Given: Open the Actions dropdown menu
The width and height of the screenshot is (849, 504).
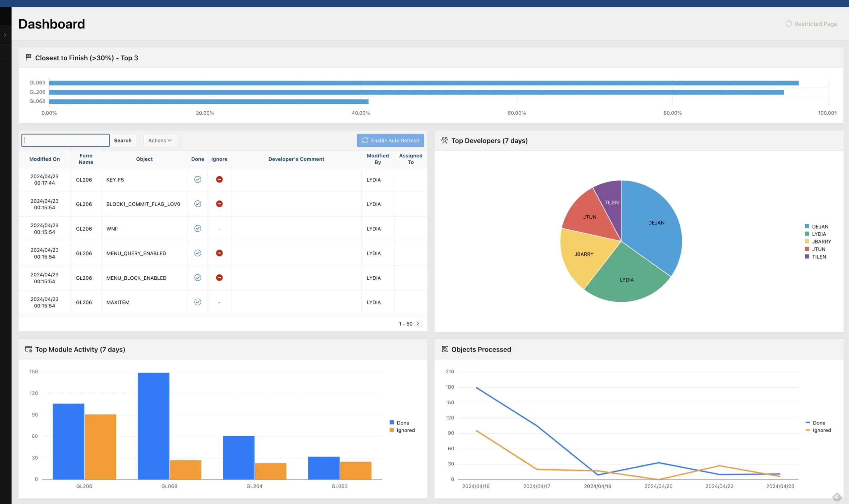Looking at the screenshot, I should point(160,140).
